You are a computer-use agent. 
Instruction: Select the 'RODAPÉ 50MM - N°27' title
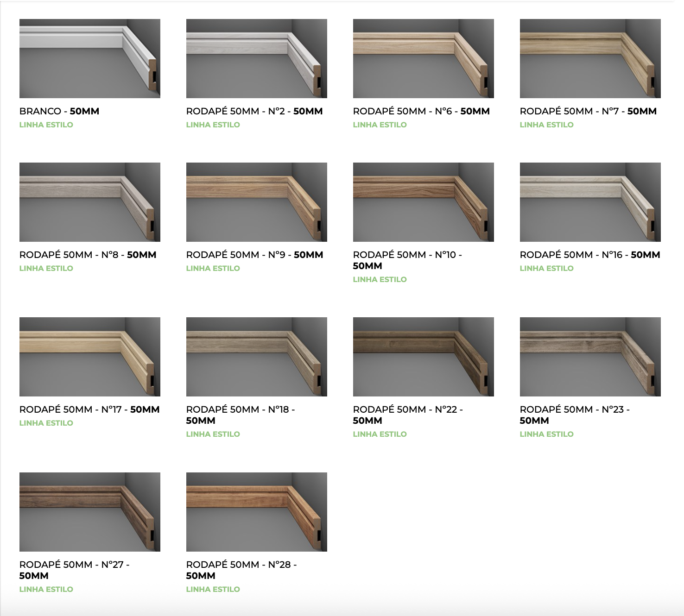click(74, 565)
